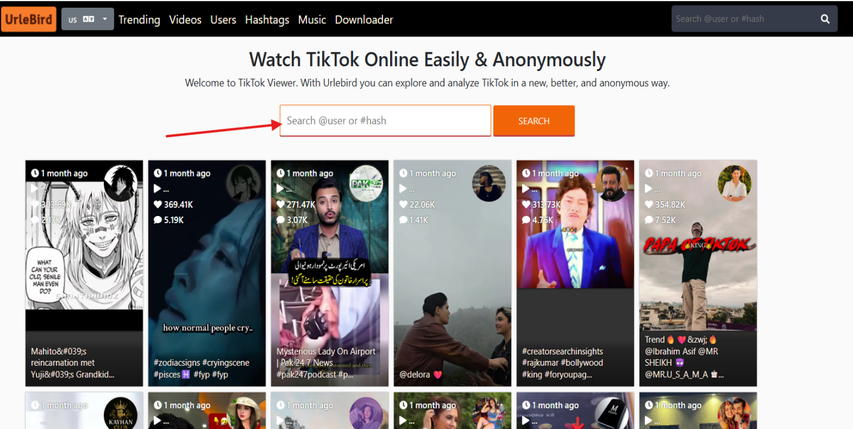The width and height of the screenshot is (853, 429).
Task: Click the anime avatar on Mahito video
Action: click(120, 183)
